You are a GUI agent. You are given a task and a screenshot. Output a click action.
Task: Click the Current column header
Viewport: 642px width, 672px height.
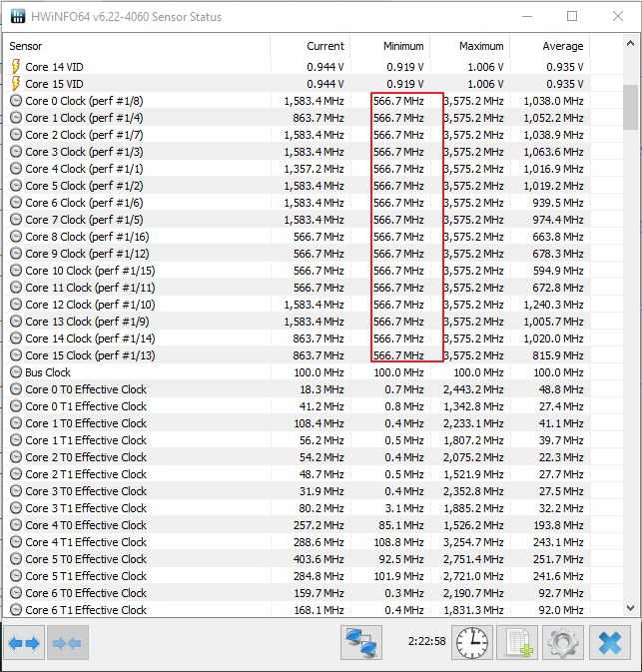[311, 46]
